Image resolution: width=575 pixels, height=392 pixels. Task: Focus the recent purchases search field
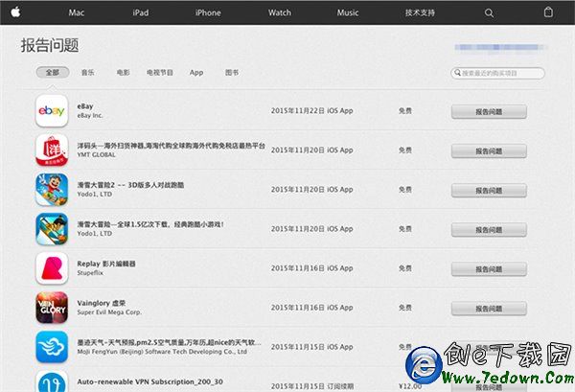click(497, 73)
